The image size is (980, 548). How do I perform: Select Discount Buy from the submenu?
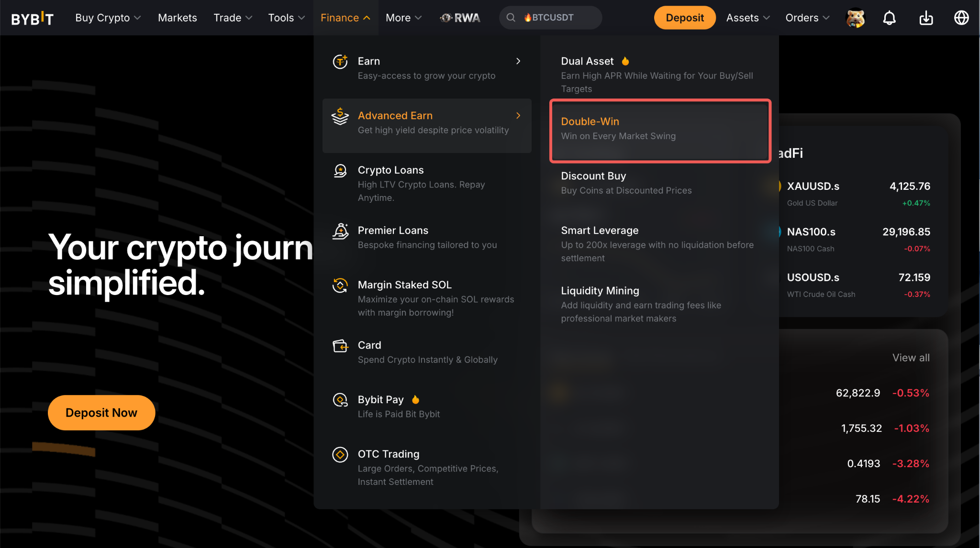pyautogui.click(x=660, y=183)
